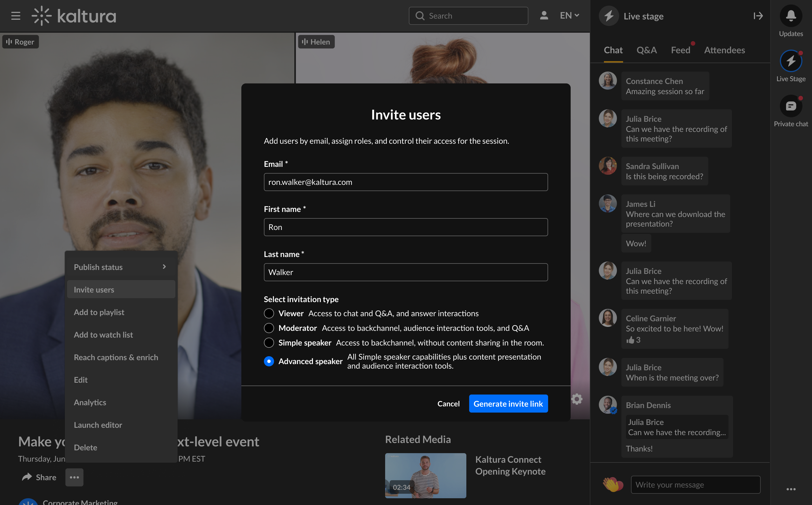
Task: Open the Private chat icon
Action: click(x=791, y=106)
